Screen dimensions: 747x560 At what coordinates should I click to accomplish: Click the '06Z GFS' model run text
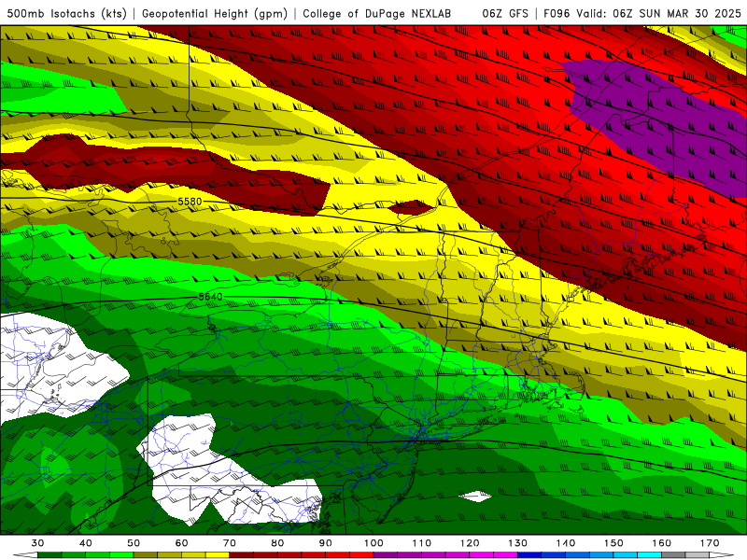pos(505,13)
